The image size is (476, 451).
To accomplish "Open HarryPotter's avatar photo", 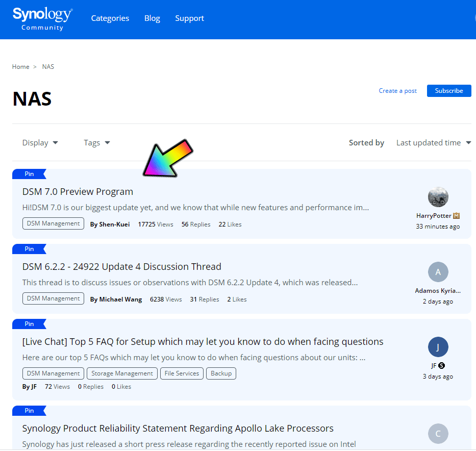I will 438,197.
